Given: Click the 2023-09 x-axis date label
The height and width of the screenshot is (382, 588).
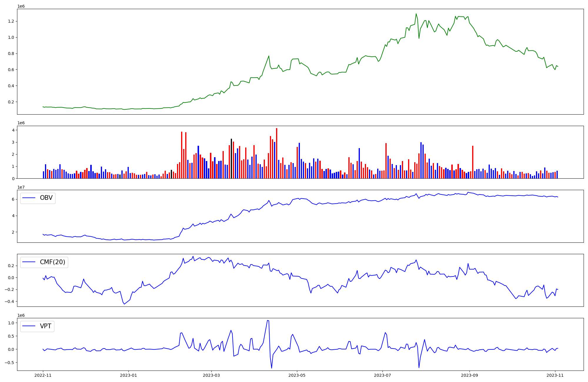Looking at the screenshot, I should [470, 375].
